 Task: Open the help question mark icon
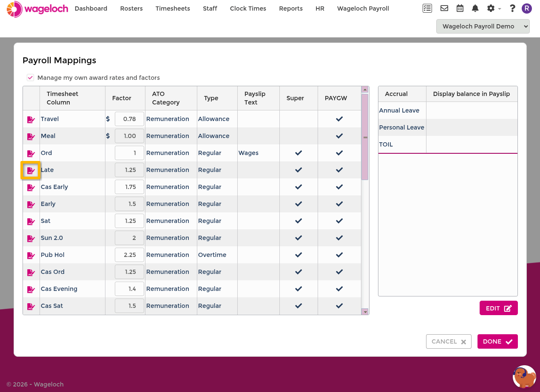(512, 8)
